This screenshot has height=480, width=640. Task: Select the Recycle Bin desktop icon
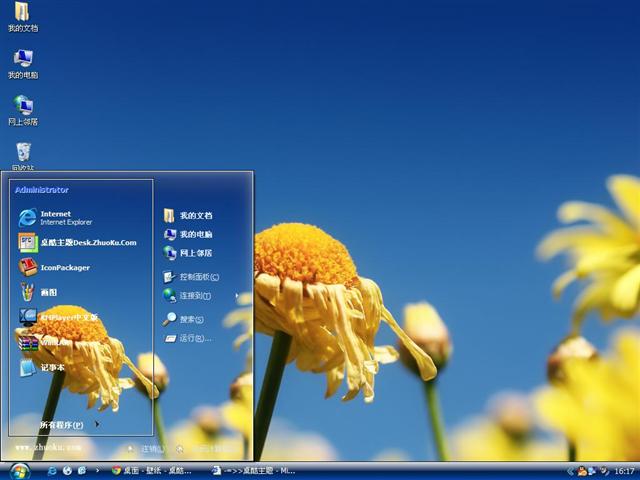point(22,154)
